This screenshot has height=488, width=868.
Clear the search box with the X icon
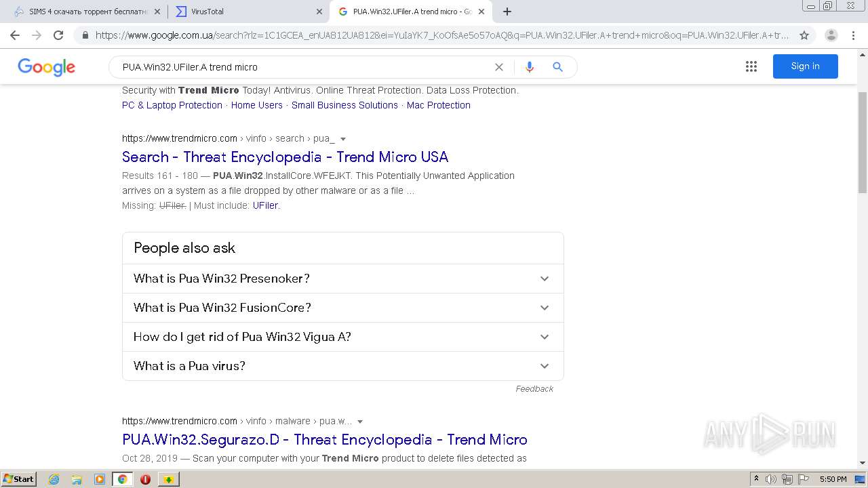coord(499,67)
